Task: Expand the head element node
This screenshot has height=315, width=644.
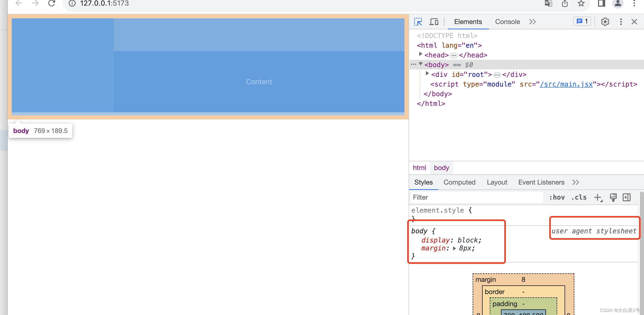Action: [420, 54]
